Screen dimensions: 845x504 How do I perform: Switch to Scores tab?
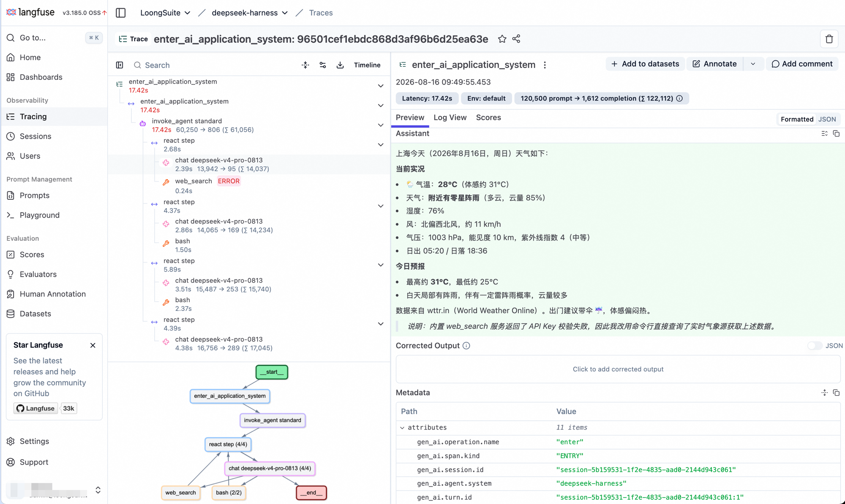(x=488, y=117)
